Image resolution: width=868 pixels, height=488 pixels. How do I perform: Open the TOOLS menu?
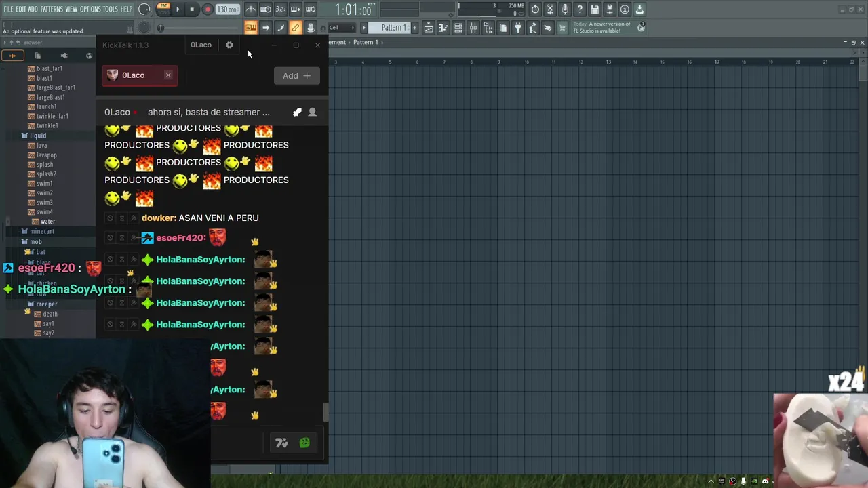(111, 9)
